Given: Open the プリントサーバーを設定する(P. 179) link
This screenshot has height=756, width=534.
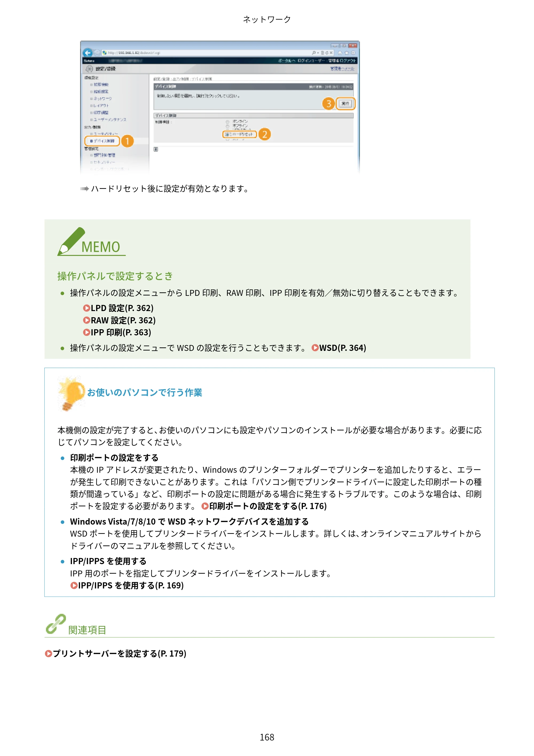Looking at the screenshot, I should click(x=119, y=654).
